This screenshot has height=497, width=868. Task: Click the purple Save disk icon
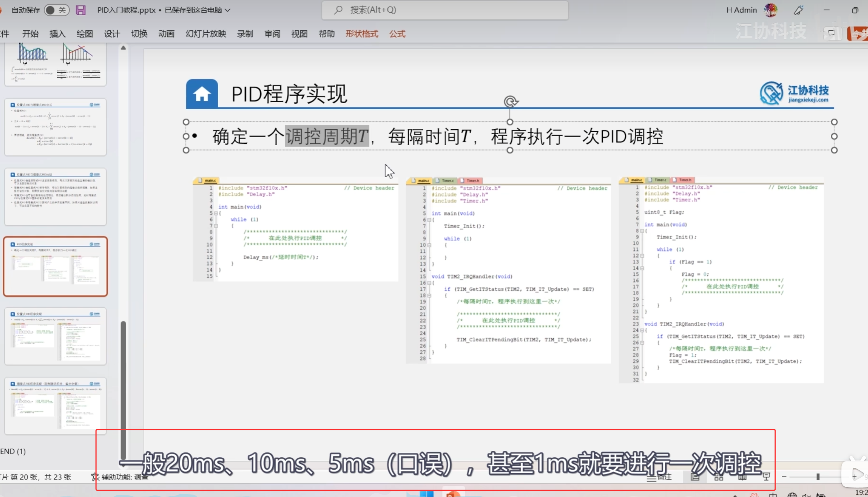coord(81,10)
